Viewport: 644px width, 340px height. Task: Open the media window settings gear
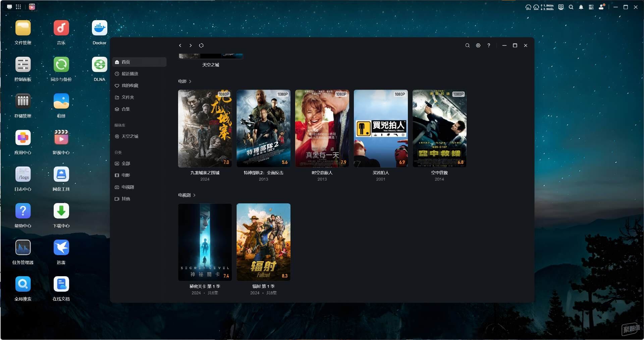pyautogui.click(x=478, y=46)
